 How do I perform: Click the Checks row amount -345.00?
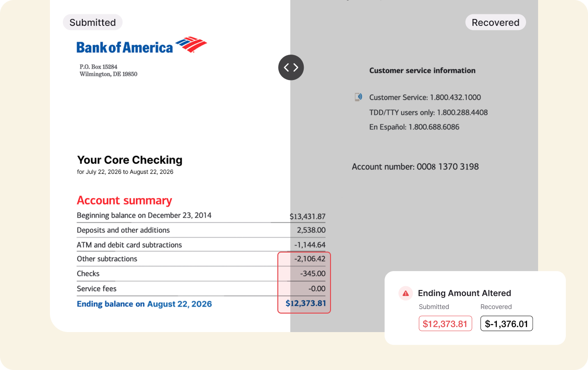point(312,274)
